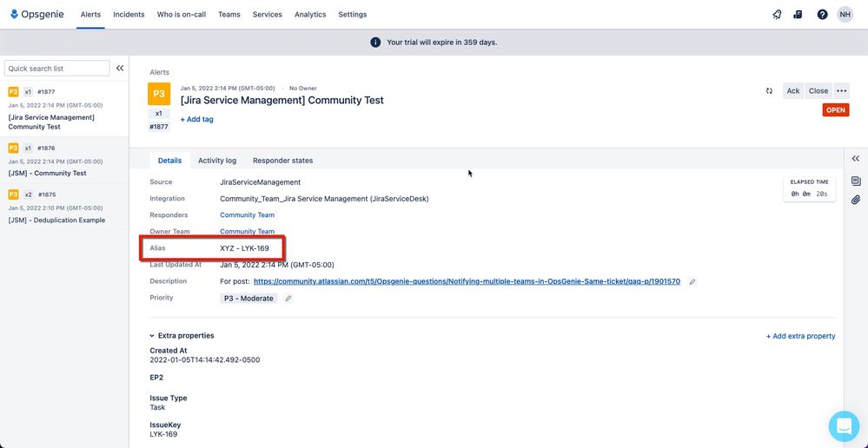Select the [JSM] - Deduplication Example alert
Screen dimensions: 868x448
[64, 207]
